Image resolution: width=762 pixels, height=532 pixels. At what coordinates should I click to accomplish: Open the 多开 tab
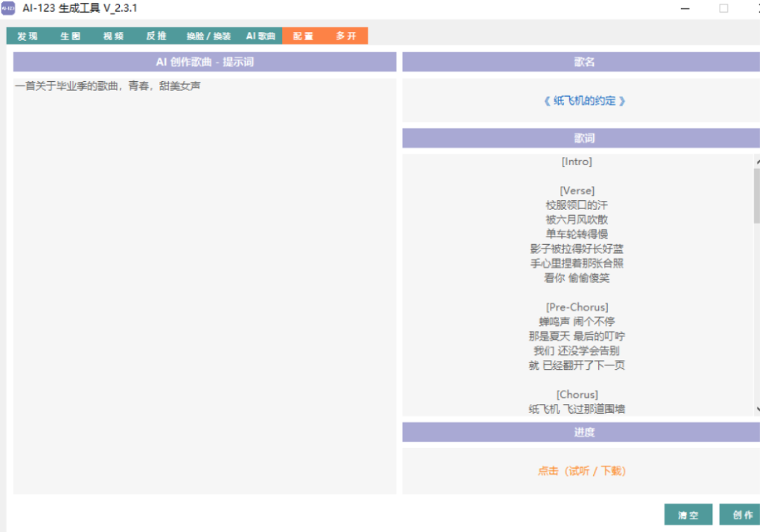point(346,36)
